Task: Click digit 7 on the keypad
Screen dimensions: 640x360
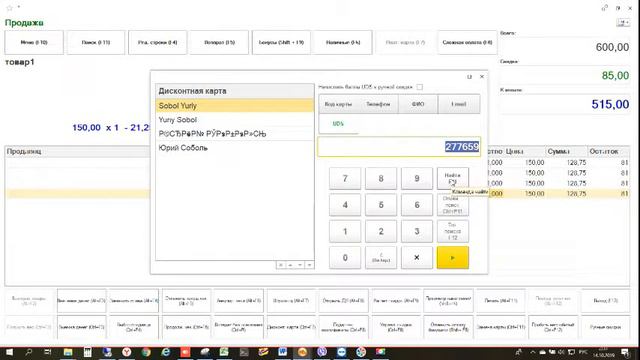Action: click(345, 179)
